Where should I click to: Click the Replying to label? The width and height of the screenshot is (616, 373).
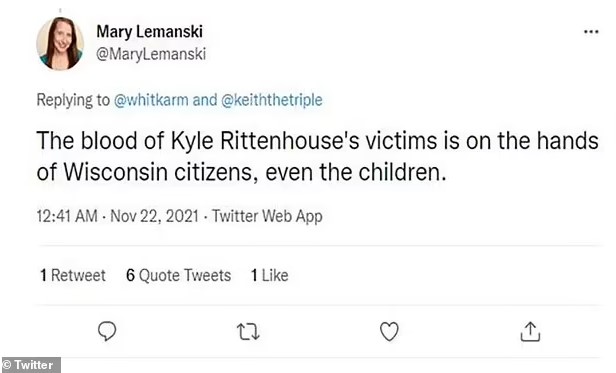[x=73, y=100]
